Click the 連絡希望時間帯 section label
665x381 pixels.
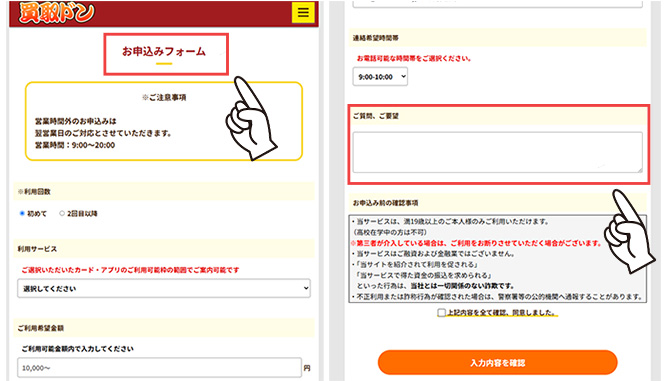coord(375,38)
